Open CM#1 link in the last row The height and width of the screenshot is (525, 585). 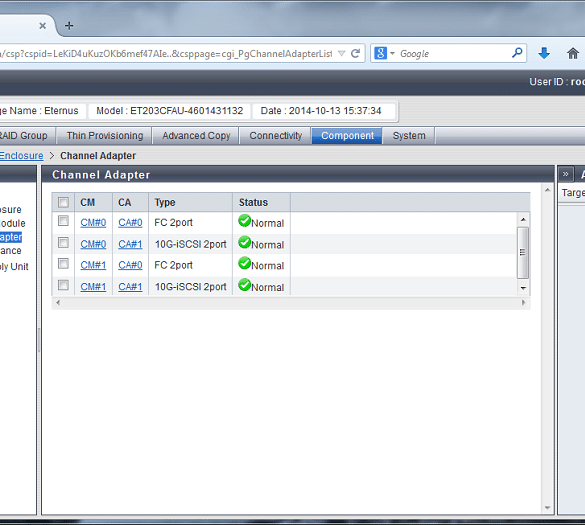click(x=93, y=287)
